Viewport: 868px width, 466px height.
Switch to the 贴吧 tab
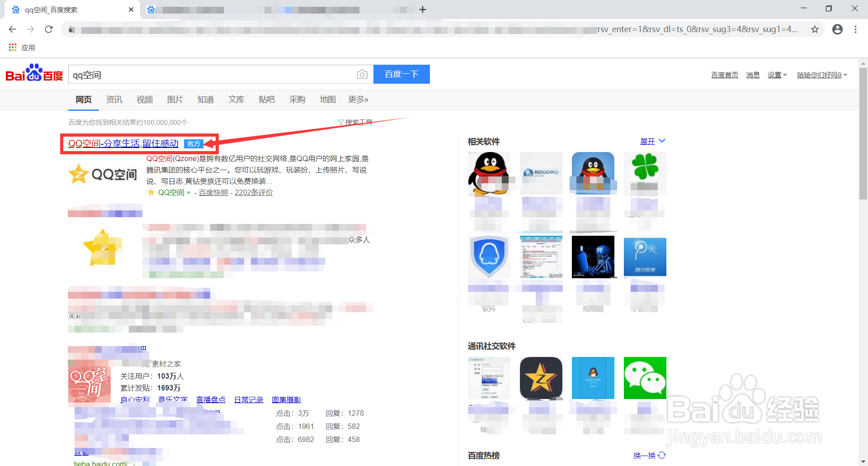pyautogui.click(x=267, y=100)
